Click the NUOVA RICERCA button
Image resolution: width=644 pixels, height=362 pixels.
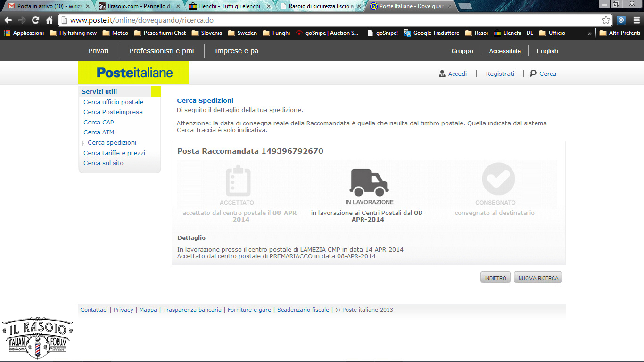[x=538, y=278]
